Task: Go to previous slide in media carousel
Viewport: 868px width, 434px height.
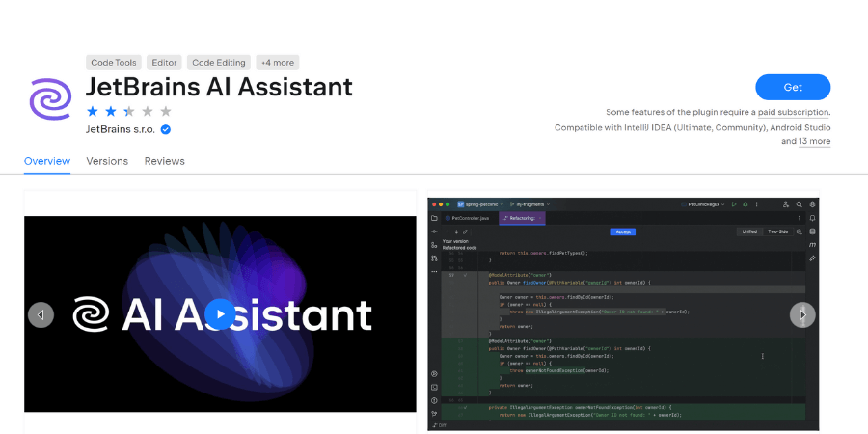Action: pos(41,314)
